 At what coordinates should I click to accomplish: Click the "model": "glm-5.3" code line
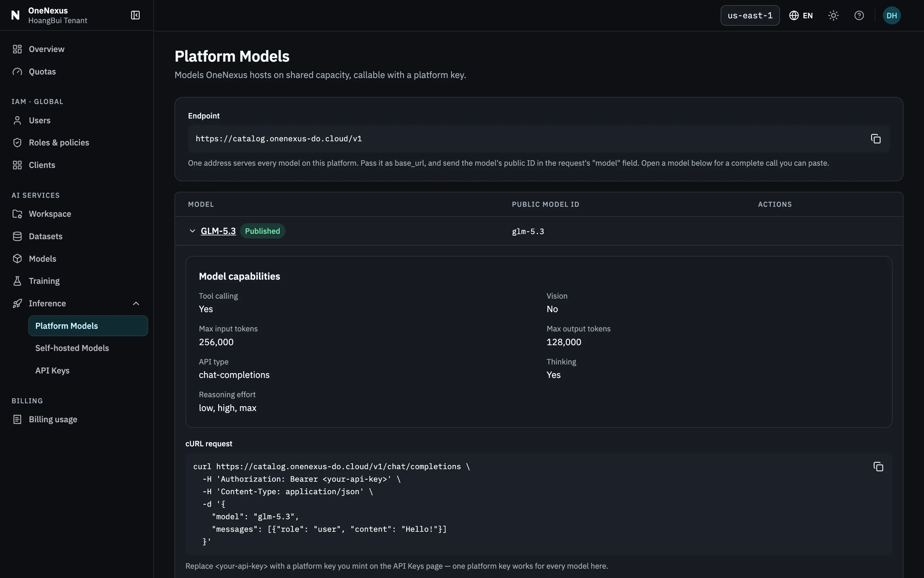[x=255, y=517]
